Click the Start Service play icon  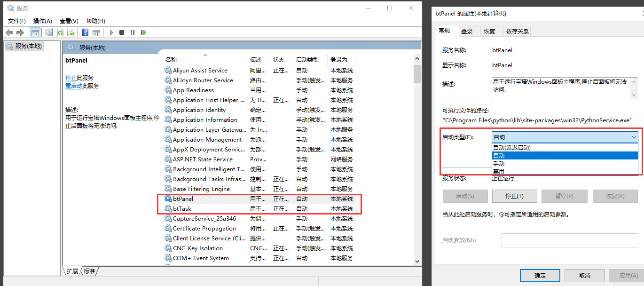point(111,32)
